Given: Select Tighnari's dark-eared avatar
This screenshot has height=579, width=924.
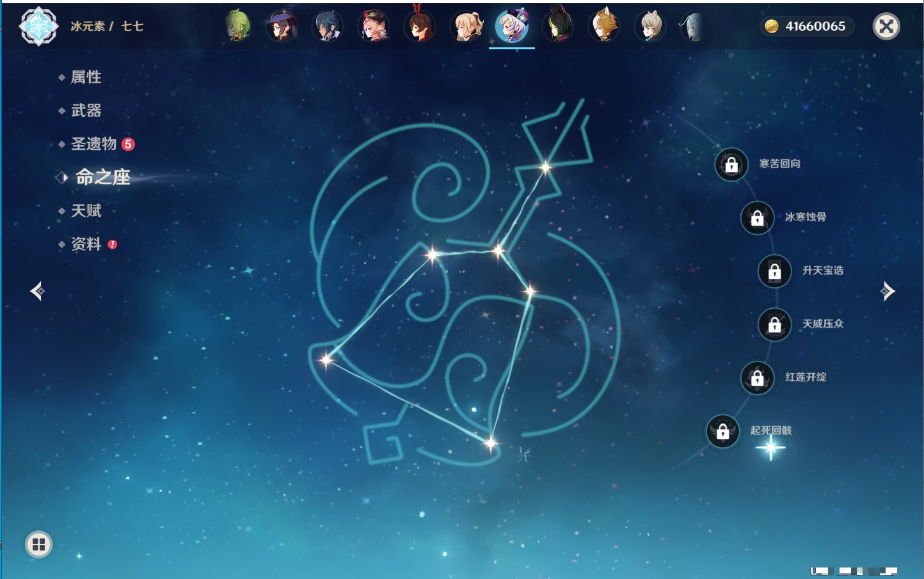Looking at the screenshot, I should pos(558,26).
